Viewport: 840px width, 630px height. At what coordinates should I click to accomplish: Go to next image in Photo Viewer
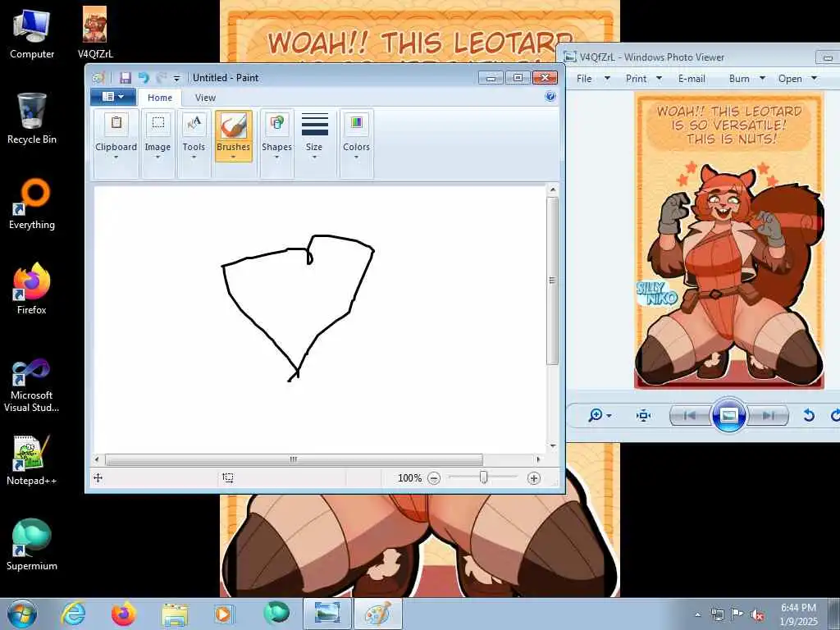pos(768,415)
